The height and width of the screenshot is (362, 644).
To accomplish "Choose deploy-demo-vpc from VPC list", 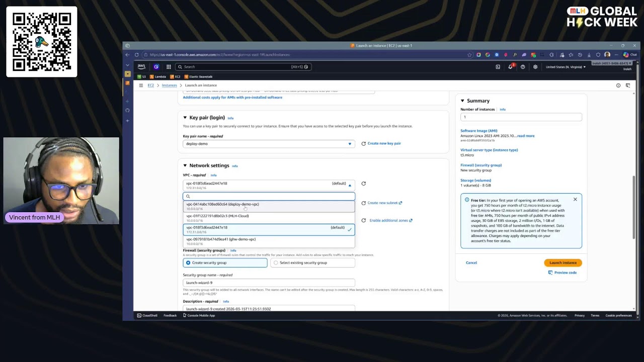I will coord(269,206).
